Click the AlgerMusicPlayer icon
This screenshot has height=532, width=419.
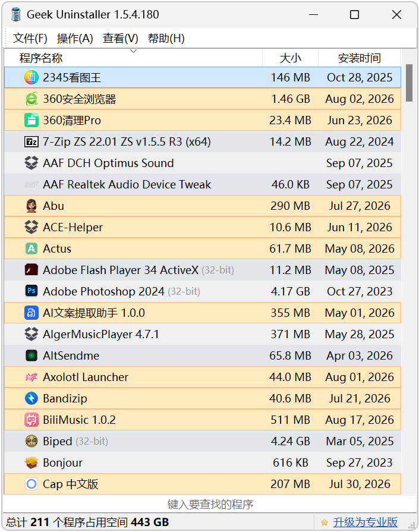[x=31, y=334]
